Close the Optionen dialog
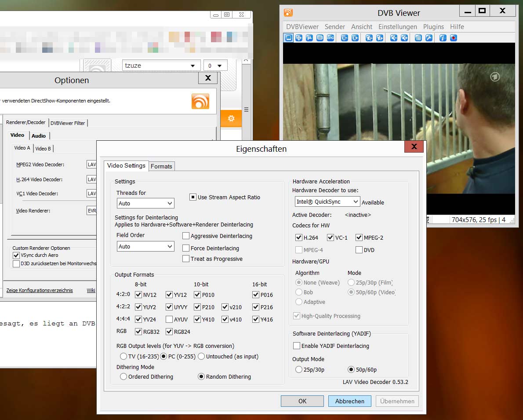The width and height of the screenshot is (523, 420). 208,78
